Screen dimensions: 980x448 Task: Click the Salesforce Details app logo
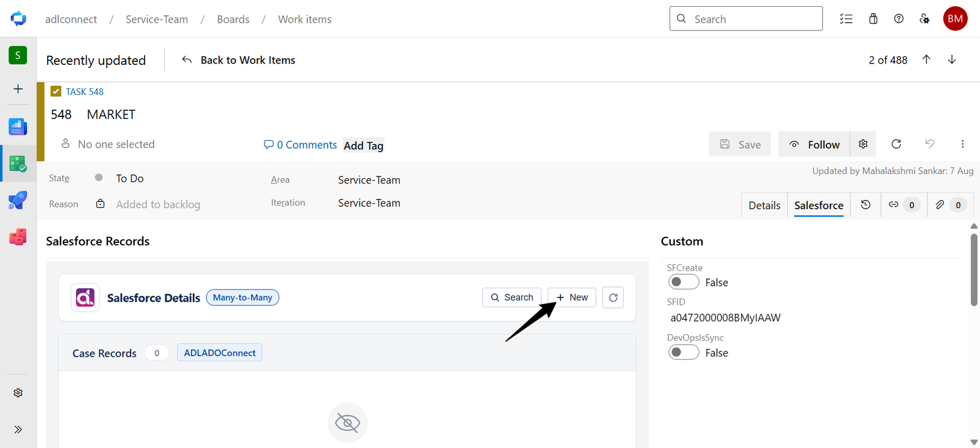point(85,297)
